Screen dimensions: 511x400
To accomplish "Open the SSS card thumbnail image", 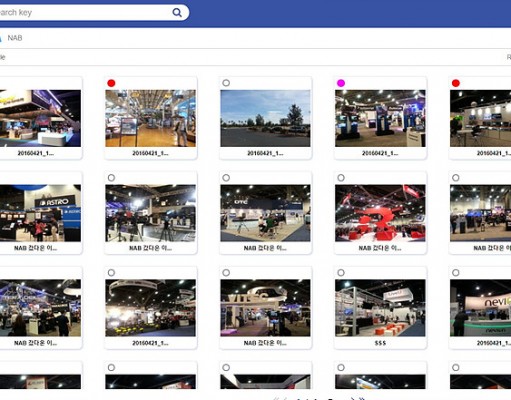I will 380,308.
